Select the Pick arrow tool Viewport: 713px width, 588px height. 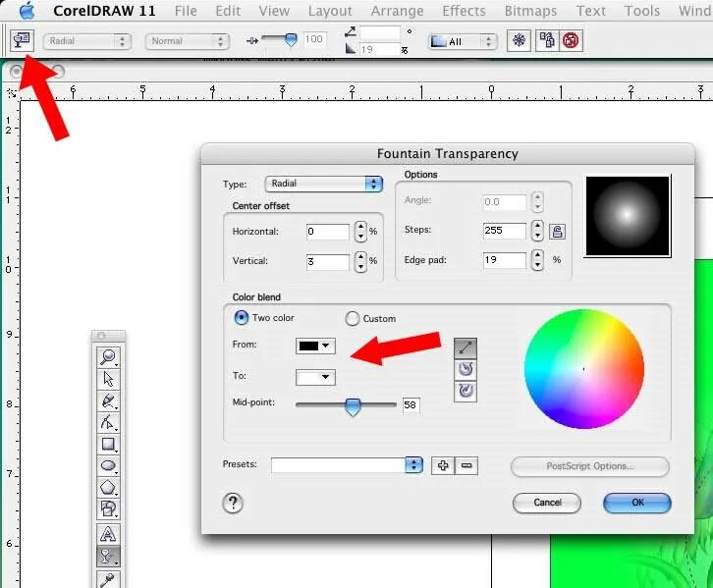(x=108, y=379)
